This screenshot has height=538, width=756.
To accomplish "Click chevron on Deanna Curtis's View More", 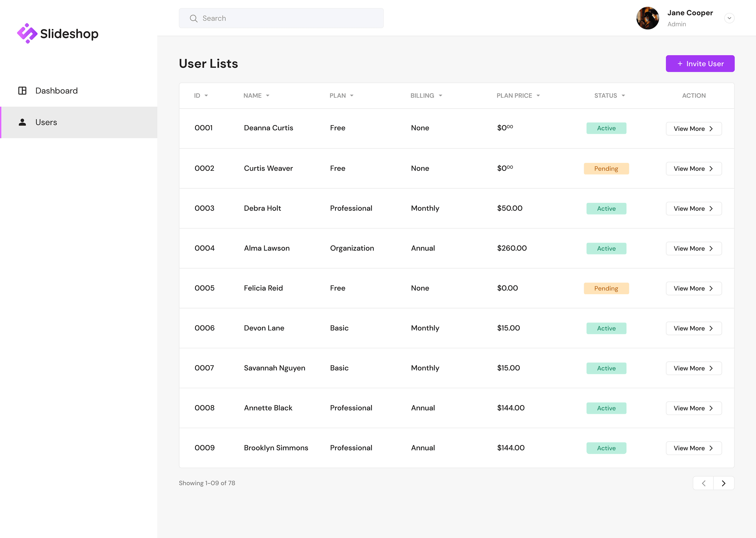I will 711,129.
